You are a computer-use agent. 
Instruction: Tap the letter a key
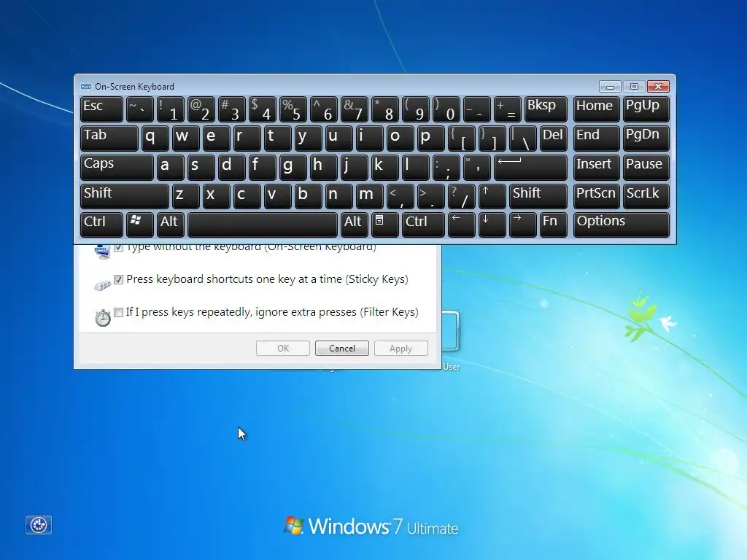click(170, 167)
